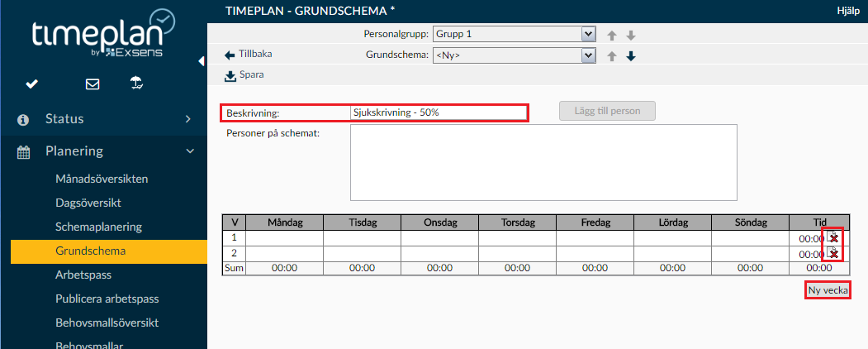Click the Onsdag column header
This screenshot has width=868, height=349.
point(440,222)
